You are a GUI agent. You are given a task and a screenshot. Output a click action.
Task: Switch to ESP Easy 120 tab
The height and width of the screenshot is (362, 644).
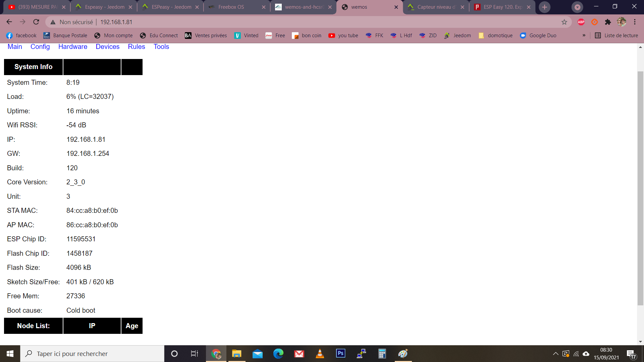502,7
